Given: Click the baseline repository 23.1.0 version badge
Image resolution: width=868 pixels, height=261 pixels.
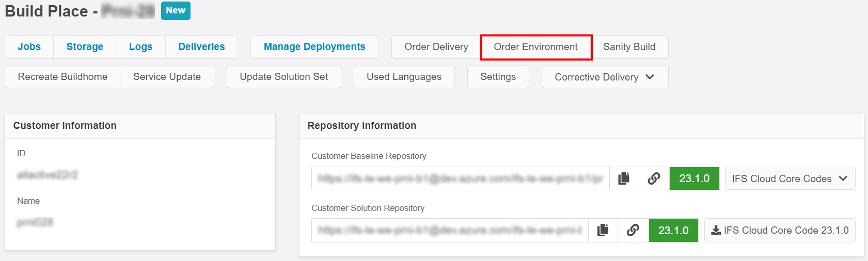Looking at the screenshot, I should pos(694,178).
